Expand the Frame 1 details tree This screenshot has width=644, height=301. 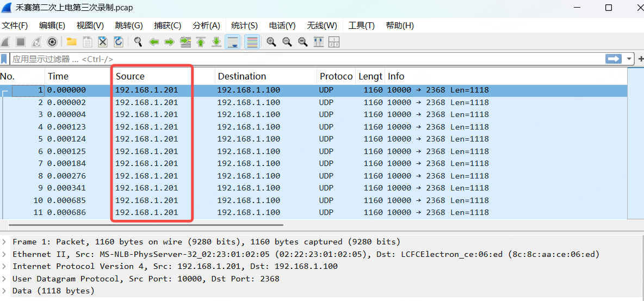[x=4, y=242]
